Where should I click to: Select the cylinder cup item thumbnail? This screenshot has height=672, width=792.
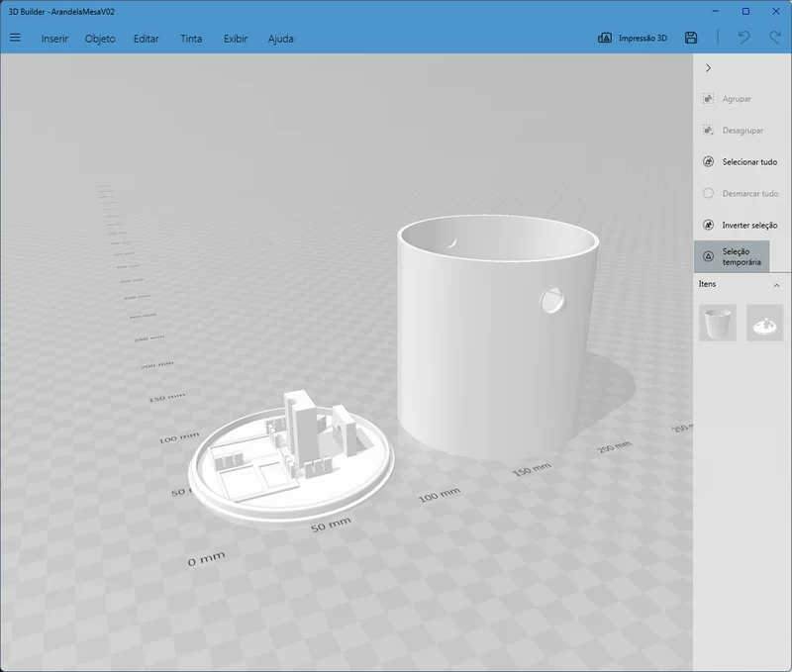(x=717, y=323)
